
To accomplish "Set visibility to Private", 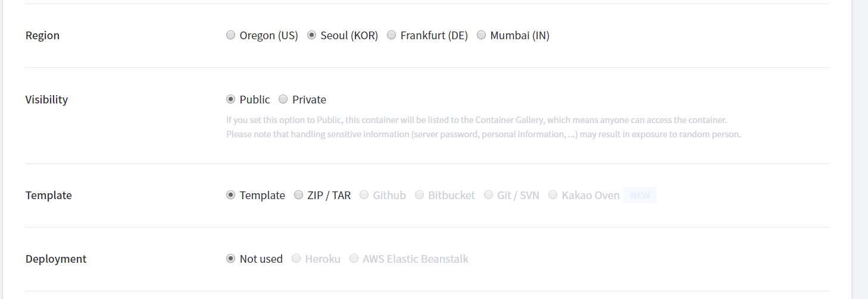I will click(283, 99).
